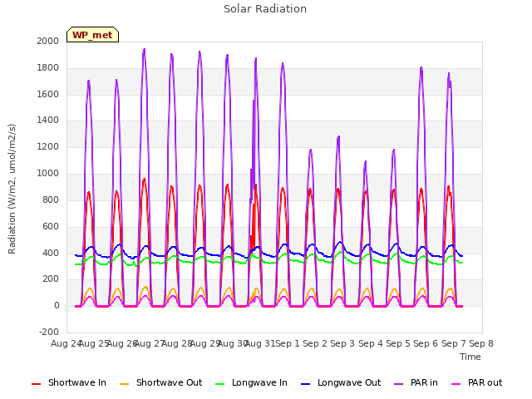
Task: Click the Aug 27 Shortwave In peak
Action: point(144,180)
